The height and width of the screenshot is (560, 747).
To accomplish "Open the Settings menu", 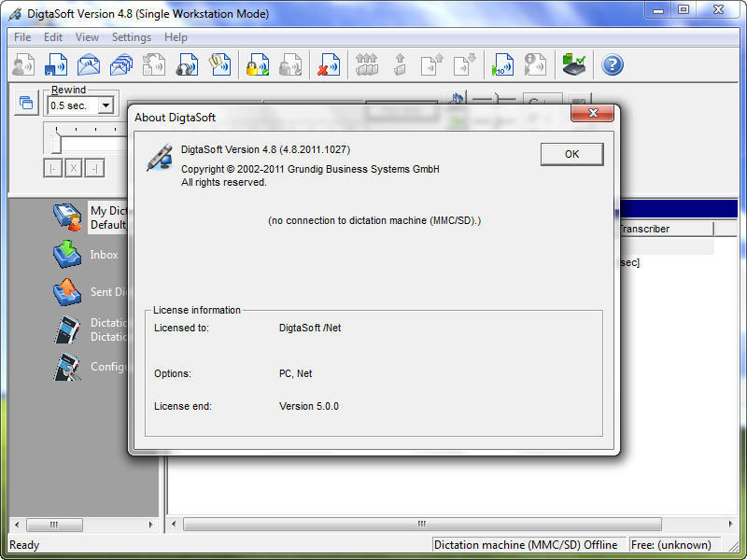I will tap(132, 37).
